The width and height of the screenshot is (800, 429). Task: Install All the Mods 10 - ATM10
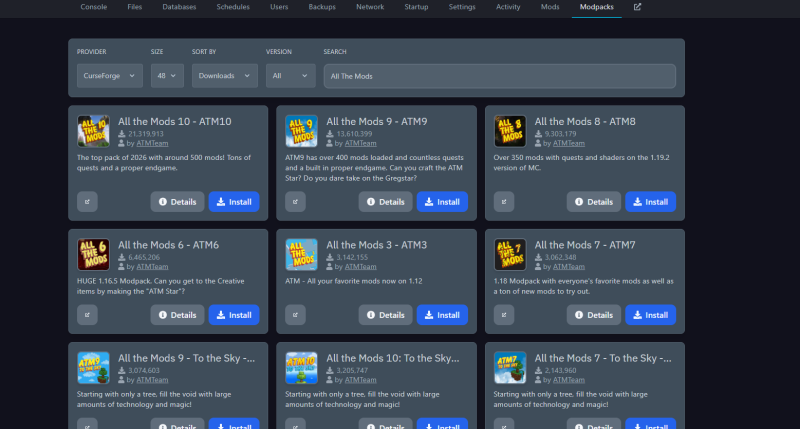click(234, 201)
